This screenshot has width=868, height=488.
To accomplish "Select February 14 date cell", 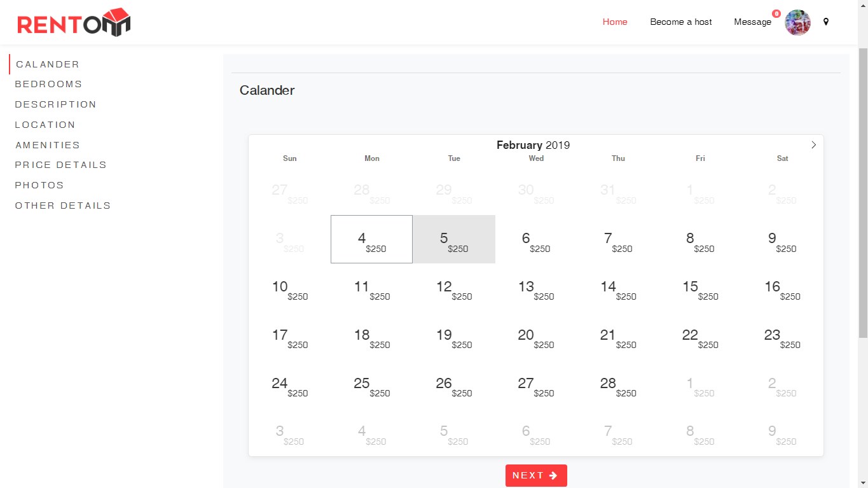I will coord(618,288).
